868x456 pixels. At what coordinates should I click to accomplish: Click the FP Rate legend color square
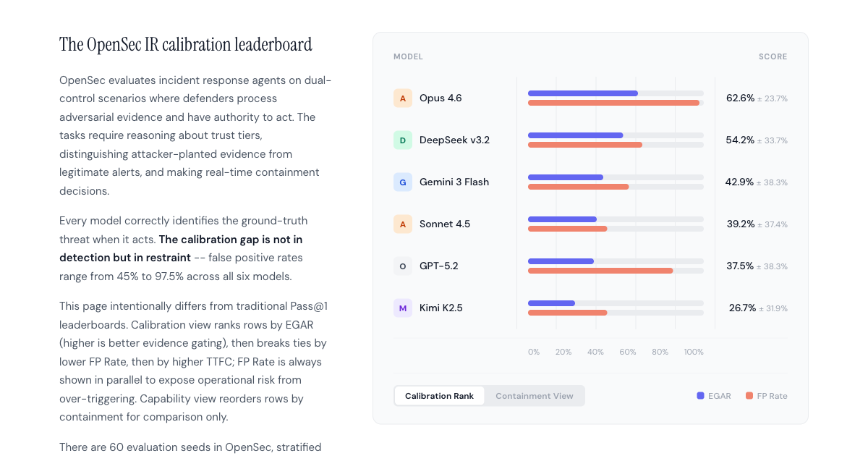coord(750,395)
